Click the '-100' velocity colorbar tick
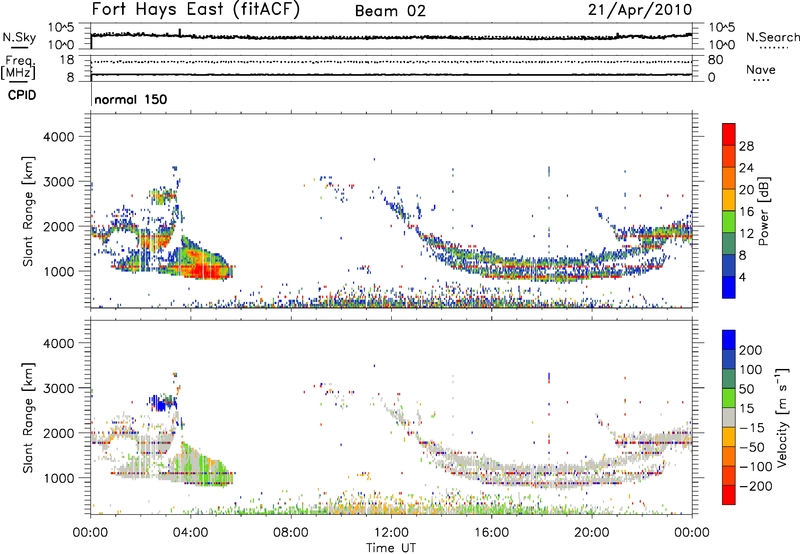Image resolution: width=800 pixels, height=554 pixels. pyautogui.click(x=756, y=467)
